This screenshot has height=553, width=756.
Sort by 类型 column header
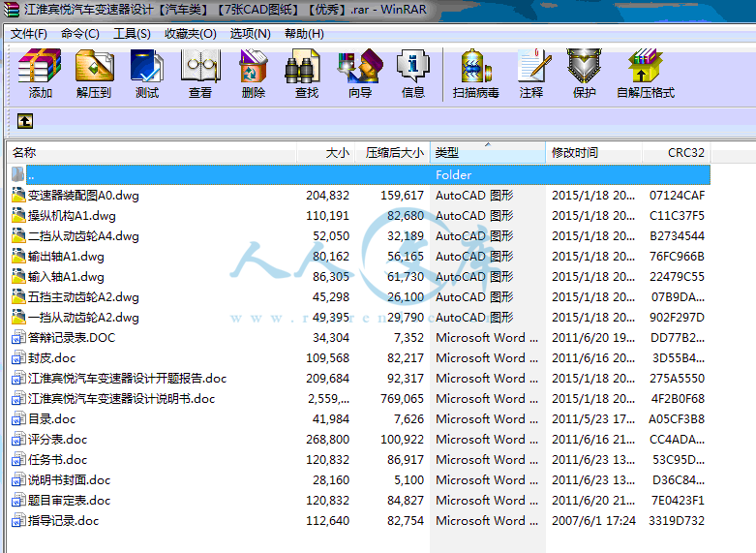click(x=488, y=152)
